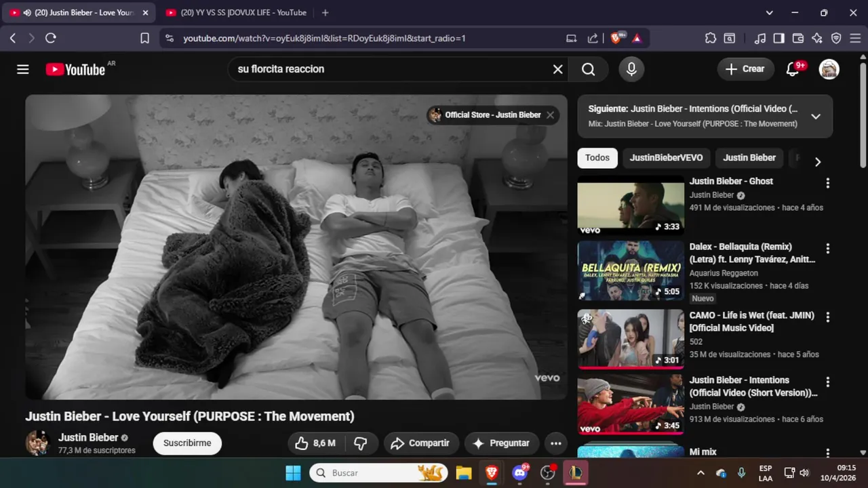
Task: Click the video player to pause
Action: pyautogui.click(x=296, y=247)
